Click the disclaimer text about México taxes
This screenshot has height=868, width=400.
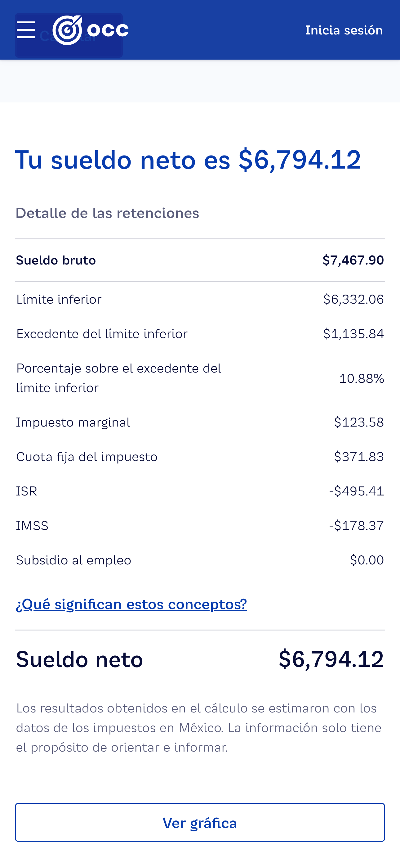click(199, 728)
